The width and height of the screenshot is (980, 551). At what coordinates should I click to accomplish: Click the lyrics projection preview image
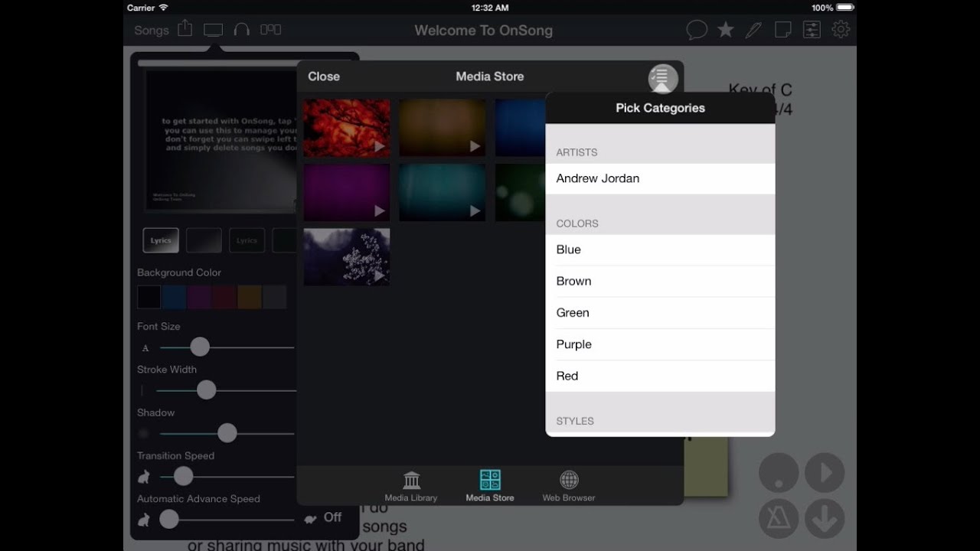[x=220, y=141]
